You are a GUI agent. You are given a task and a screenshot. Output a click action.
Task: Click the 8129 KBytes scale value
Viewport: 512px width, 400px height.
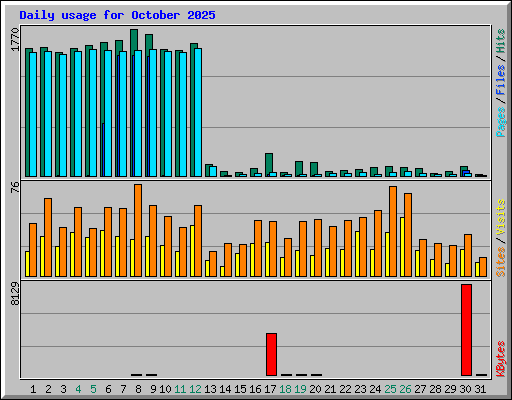coord(15,294)
